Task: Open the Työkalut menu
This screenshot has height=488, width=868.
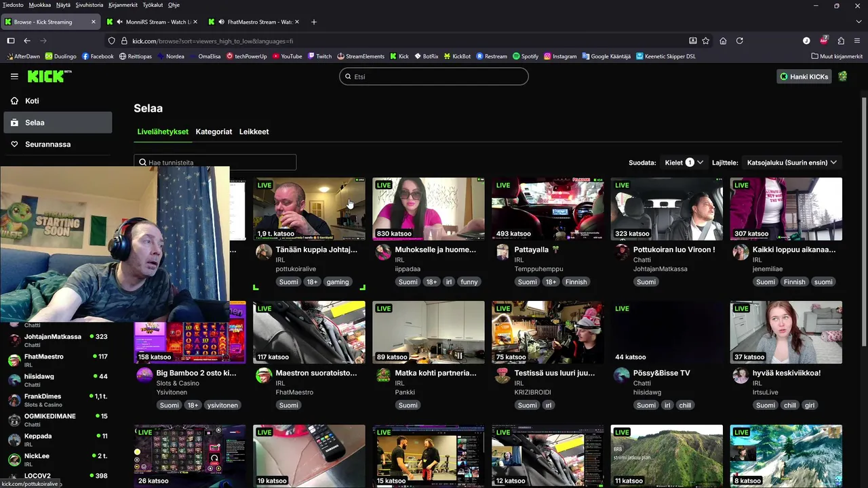Action: click(x=153, y=5)
